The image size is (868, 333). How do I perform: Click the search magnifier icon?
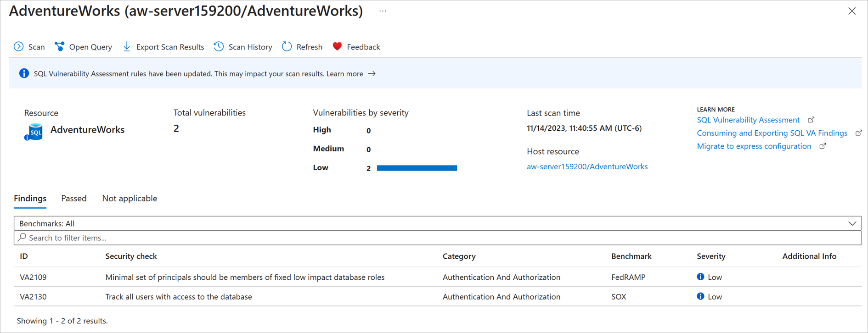pos(22,238)
